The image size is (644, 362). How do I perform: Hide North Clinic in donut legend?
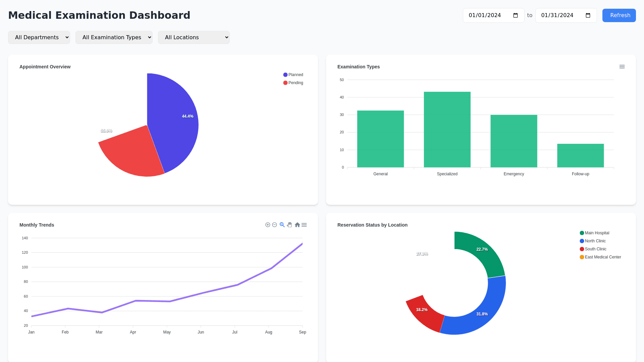pos(595,241)
